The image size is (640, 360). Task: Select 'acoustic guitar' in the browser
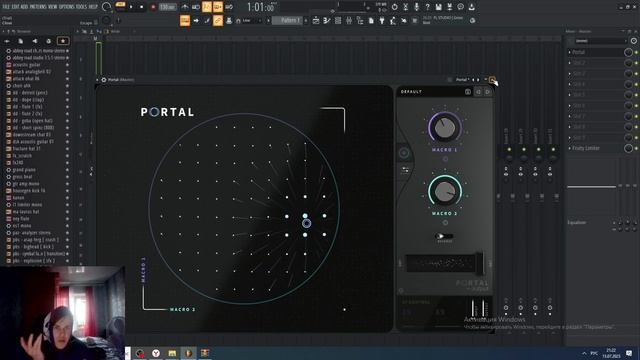point(27,64)
